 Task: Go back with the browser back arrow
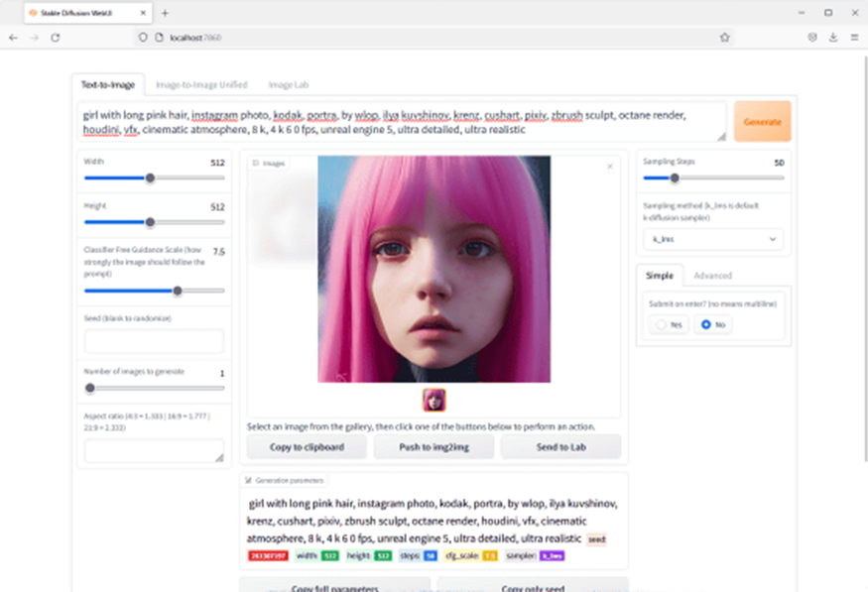pos(13,38)
